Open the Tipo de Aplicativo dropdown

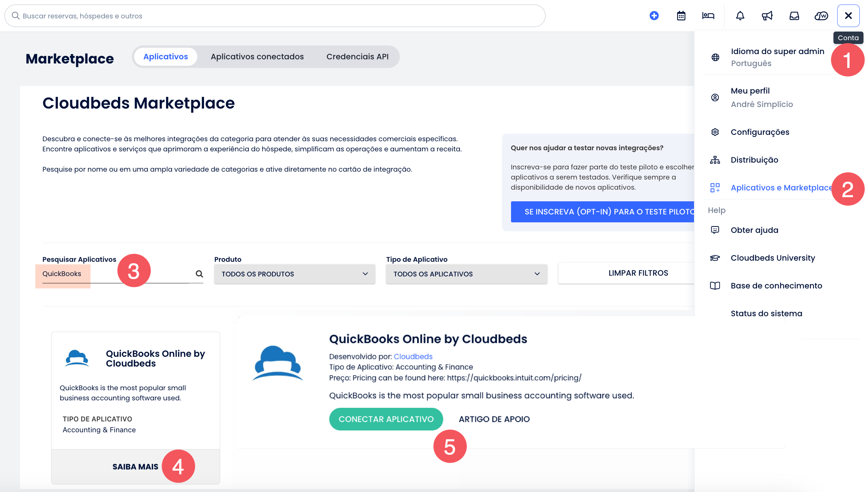(x=466, y=274)
